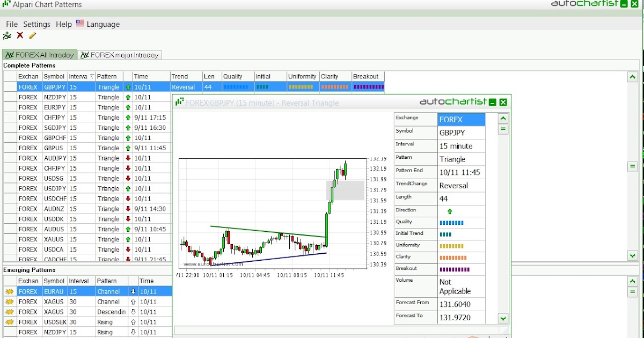Click the Quality column header
This screenshot has height=338, width=644.
[238, 76]
